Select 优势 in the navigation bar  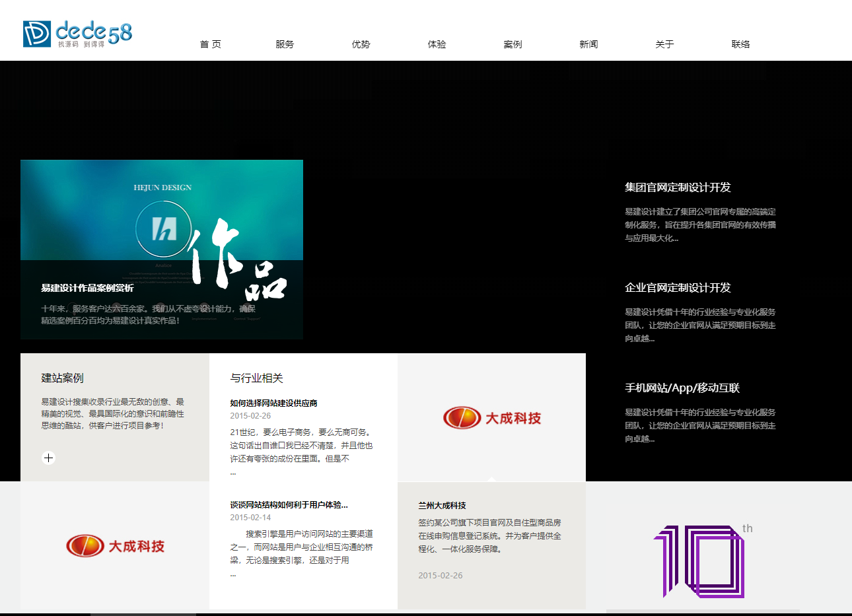(361, 44)
